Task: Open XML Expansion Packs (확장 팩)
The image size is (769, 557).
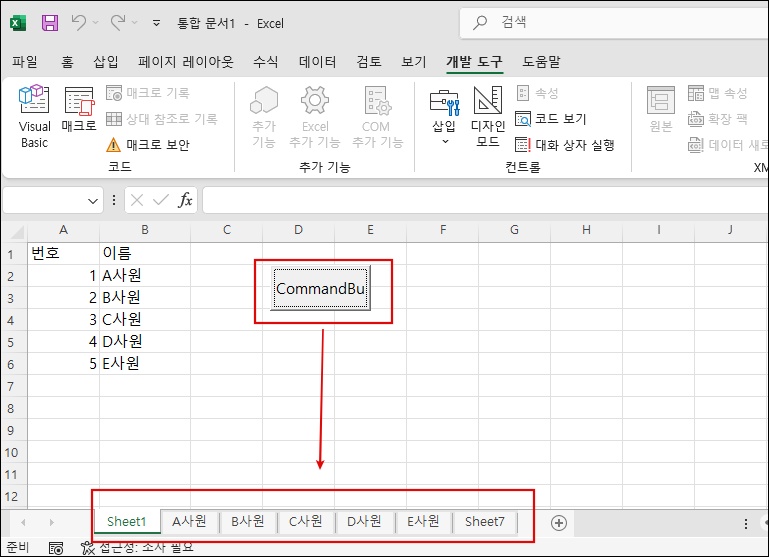Action: click(718, 119)
